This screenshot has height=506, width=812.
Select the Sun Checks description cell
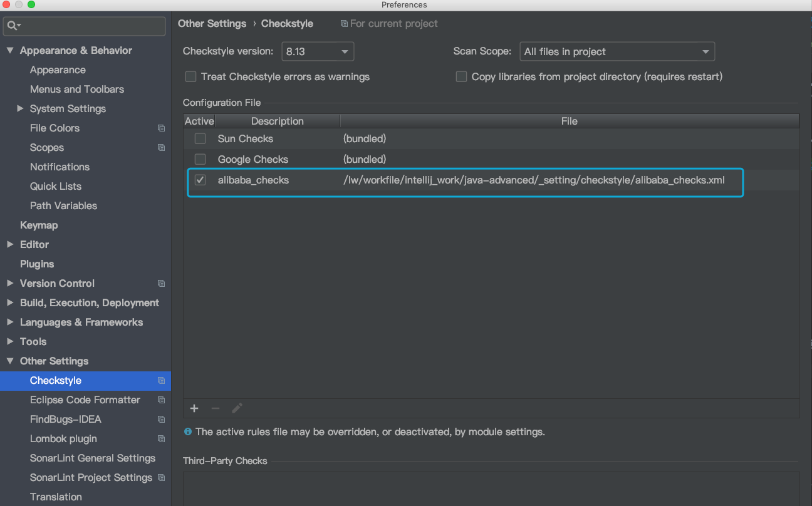click(x=246, y=139)
